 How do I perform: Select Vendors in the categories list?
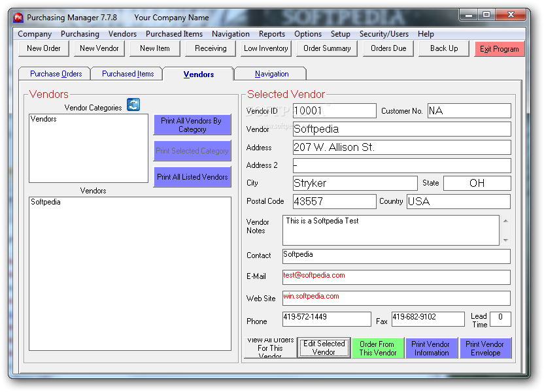point(88,119)
